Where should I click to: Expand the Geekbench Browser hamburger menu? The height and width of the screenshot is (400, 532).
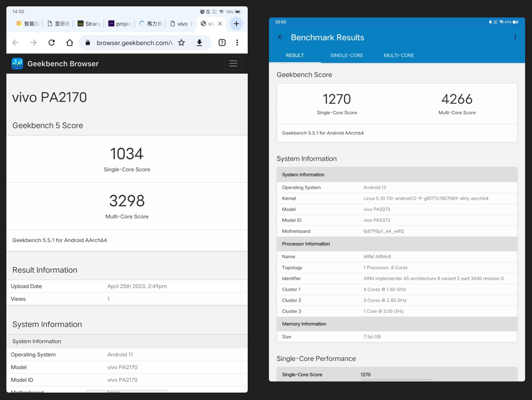click(233, 63)
